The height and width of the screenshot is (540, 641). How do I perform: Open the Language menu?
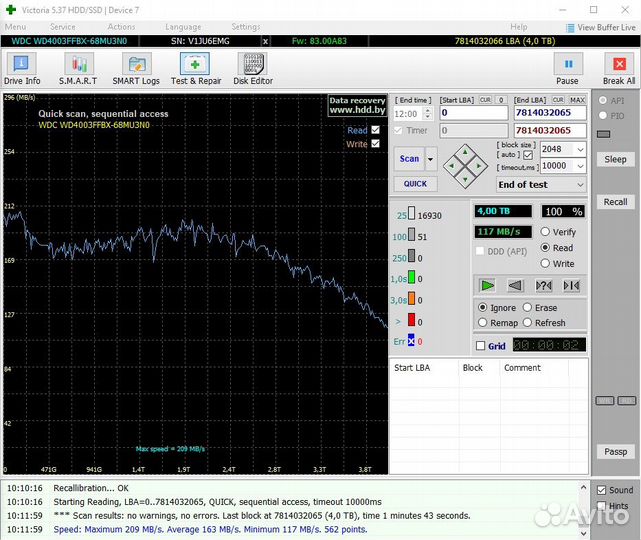click(x=183, y=27)
